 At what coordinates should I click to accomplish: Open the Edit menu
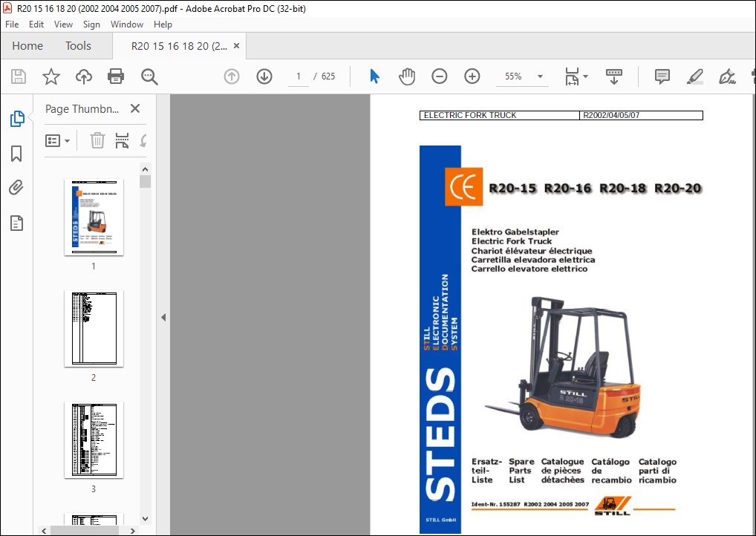point(36,24)
